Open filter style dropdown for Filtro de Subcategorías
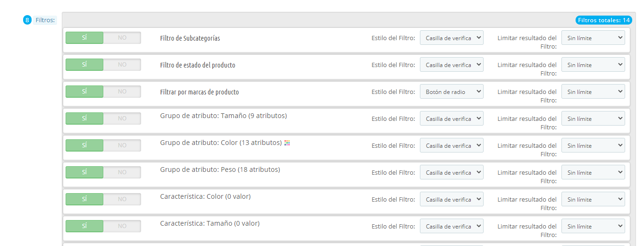Screen dimensions: 644x246 click(452, 38)
